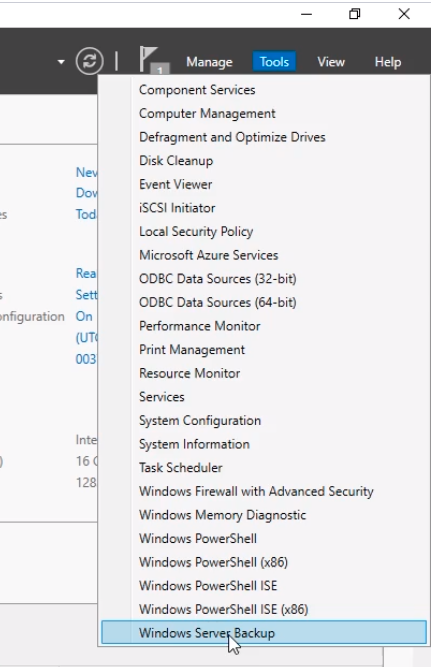Screen dimensions: 431x667
Task: Open Event Viewer
Action: (x=264, y=184)
